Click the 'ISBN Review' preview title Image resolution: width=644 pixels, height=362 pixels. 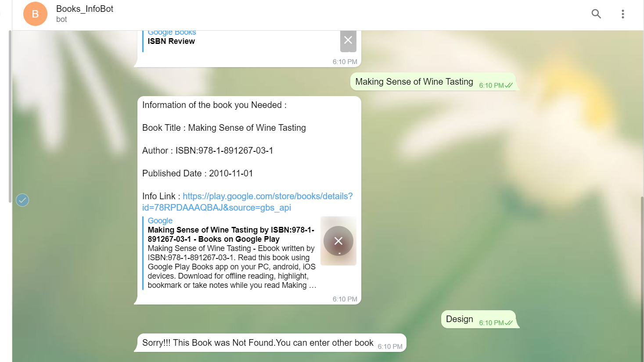coord(171,41)
